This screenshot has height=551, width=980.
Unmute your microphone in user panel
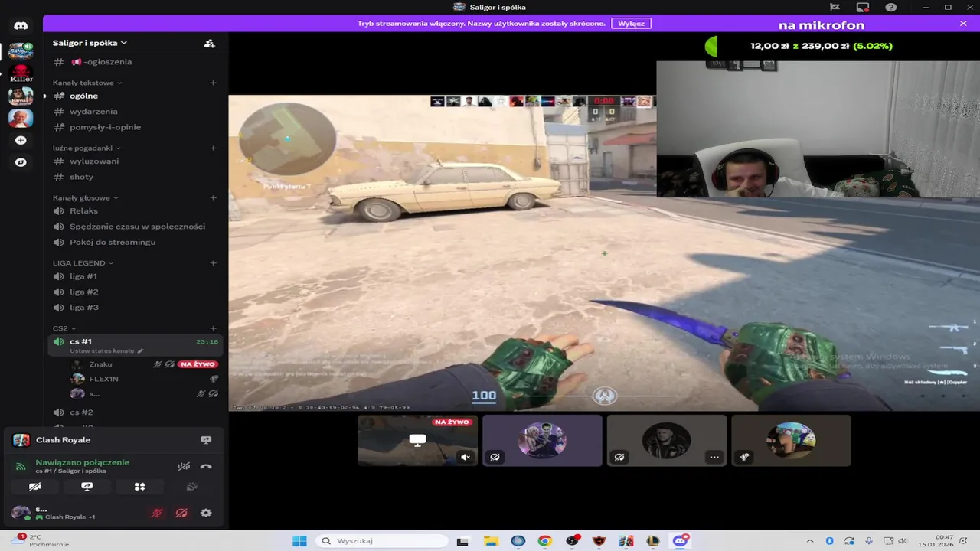[157, 514]
